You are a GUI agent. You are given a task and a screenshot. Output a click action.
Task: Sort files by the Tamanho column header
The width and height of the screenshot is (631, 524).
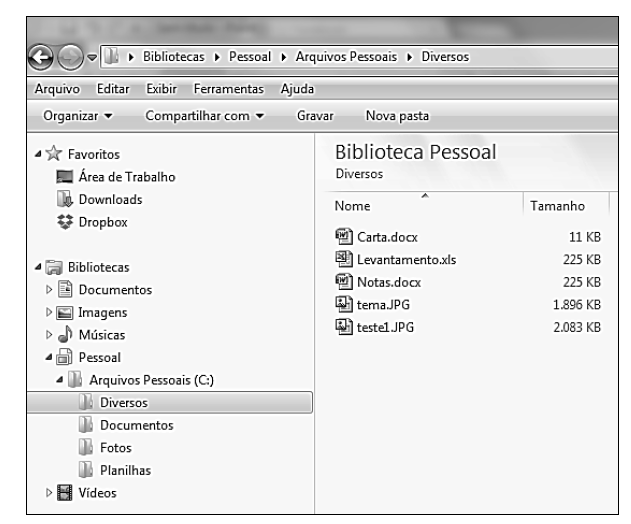(x=558, y=206)
